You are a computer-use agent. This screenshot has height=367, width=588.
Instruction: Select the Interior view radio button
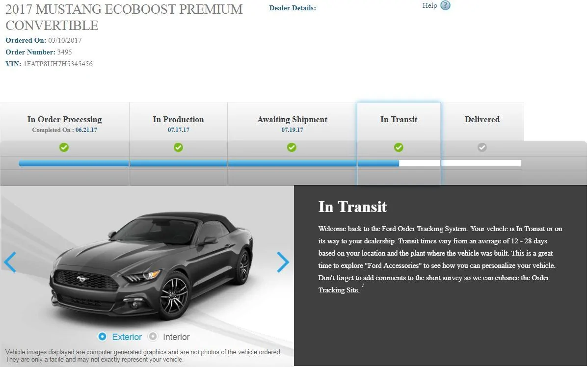[153, 337]
